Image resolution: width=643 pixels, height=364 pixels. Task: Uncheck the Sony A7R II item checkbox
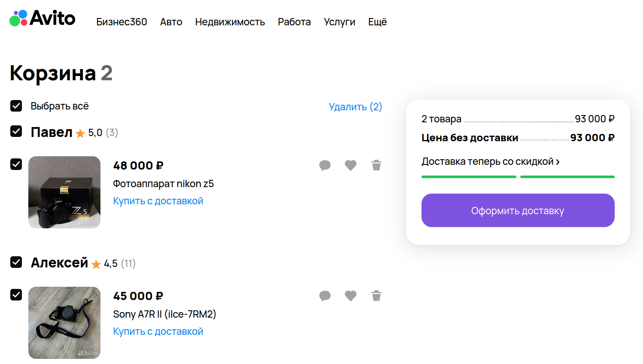click(16, 294)
